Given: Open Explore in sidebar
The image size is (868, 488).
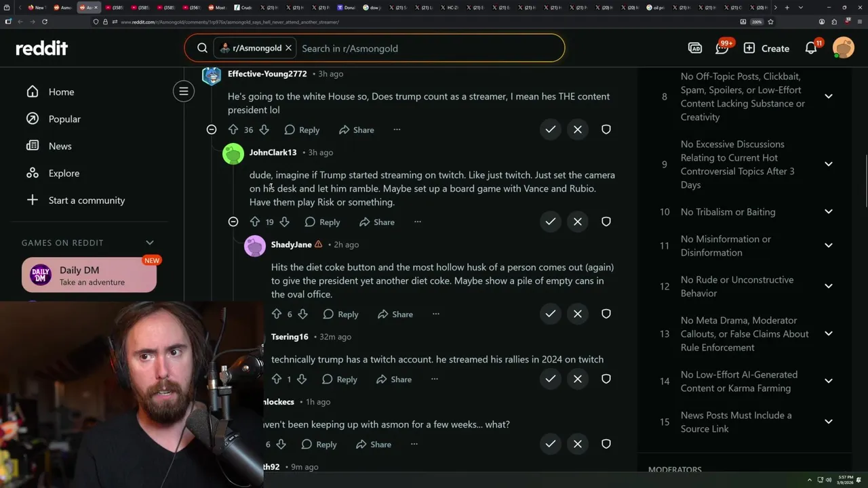Looking at the screenshot, I should (x=64, y=173).
